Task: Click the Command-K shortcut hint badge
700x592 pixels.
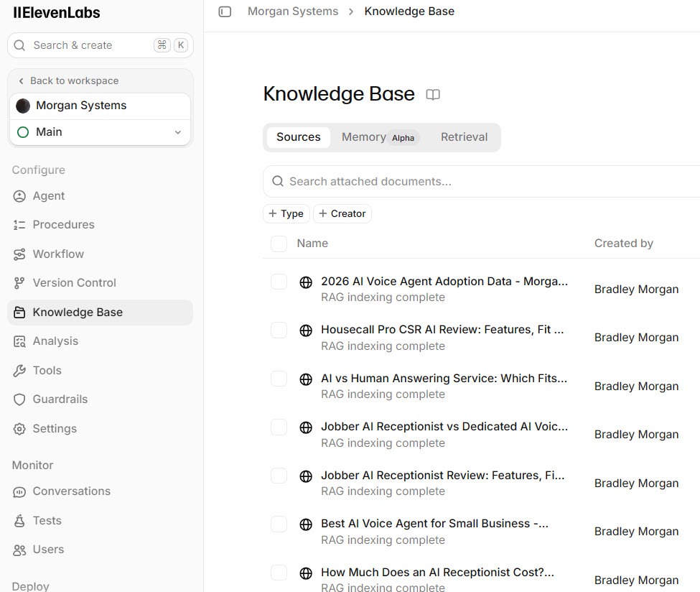Action: coord(171,45)
